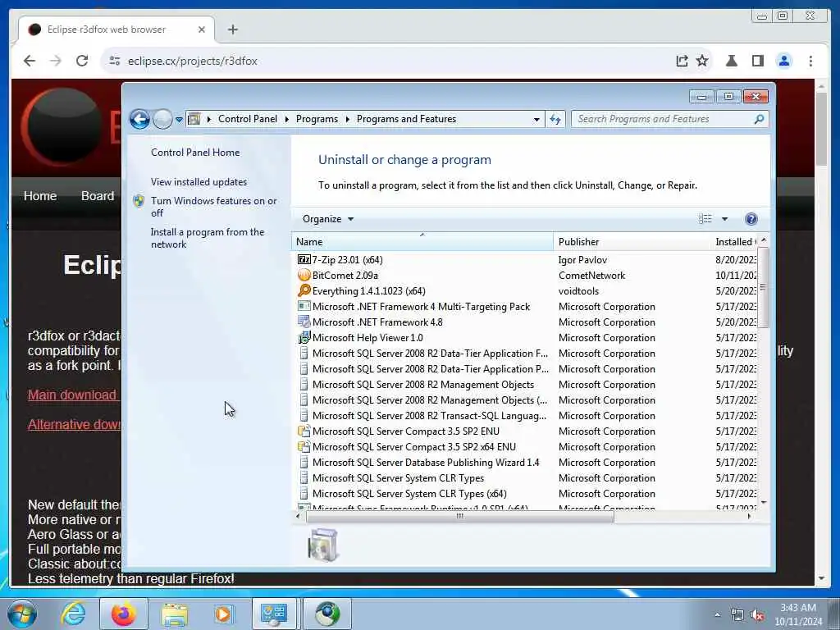The width and height of the screenshot is (840, 630).
Task: Open Turn Windows features on or off
Action: tap(213, 207)
